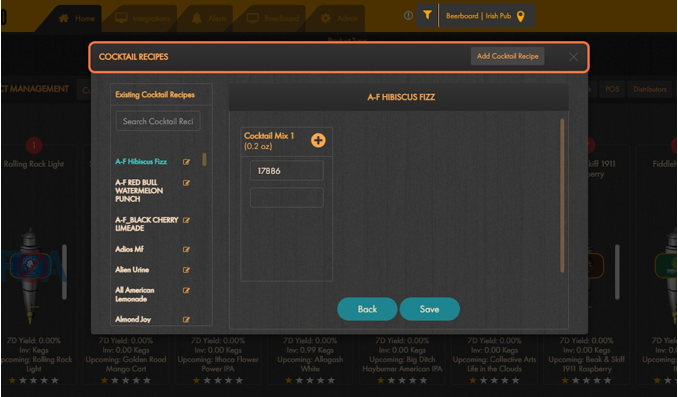The image size is (678, 397).
Task: Edit the A-F_BLACK CHERRY LIMEADE recipe icon
Action: point(186,220)
